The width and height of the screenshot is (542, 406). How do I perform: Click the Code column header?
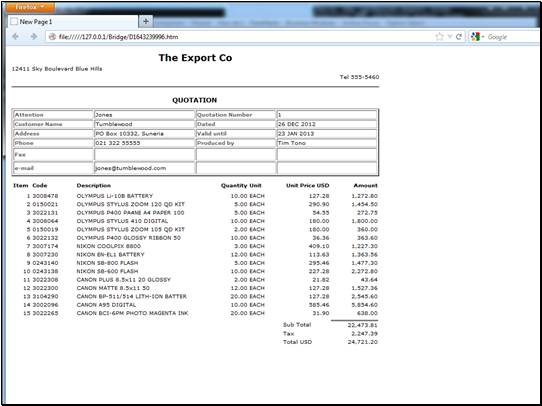point(40,186)
